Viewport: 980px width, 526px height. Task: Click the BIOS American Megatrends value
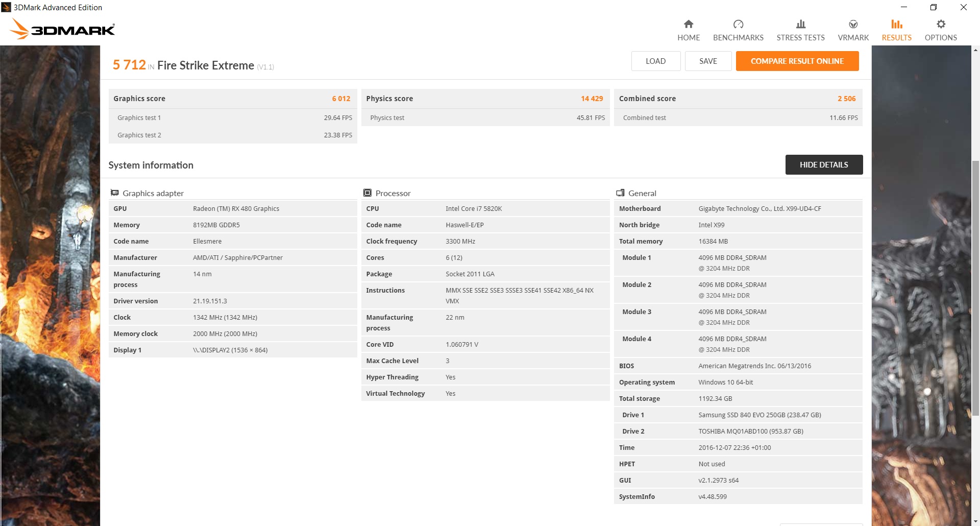(755, 366)
